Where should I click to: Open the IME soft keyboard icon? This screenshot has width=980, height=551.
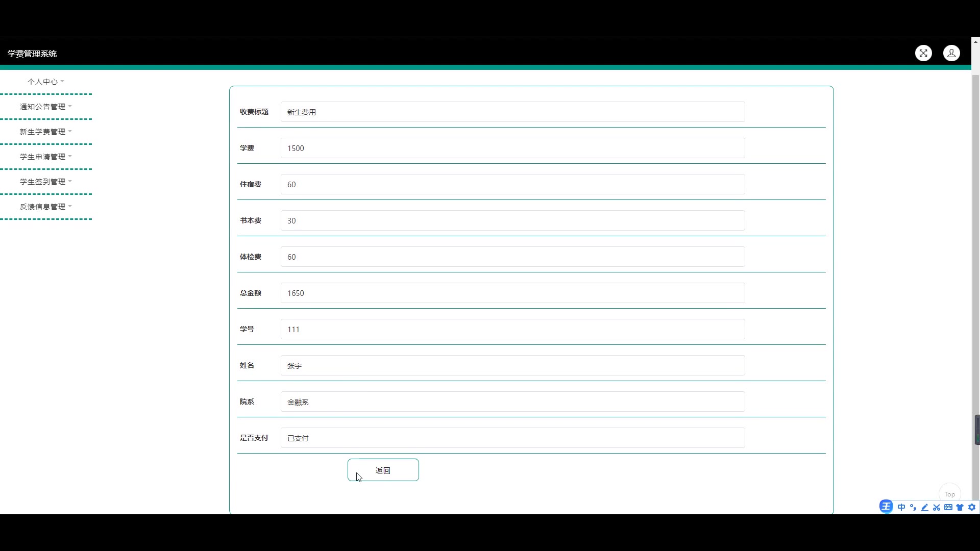[x=948, y=507]
